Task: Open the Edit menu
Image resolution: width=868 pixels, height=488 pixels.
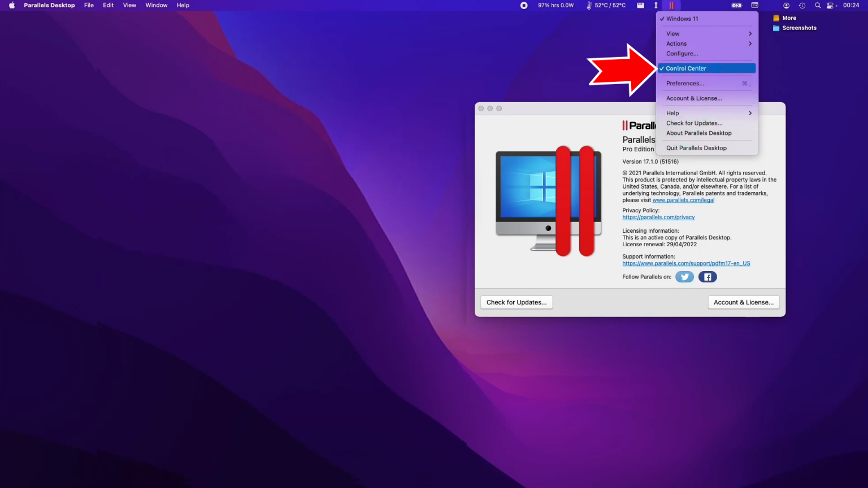Action: click(108, 5)
